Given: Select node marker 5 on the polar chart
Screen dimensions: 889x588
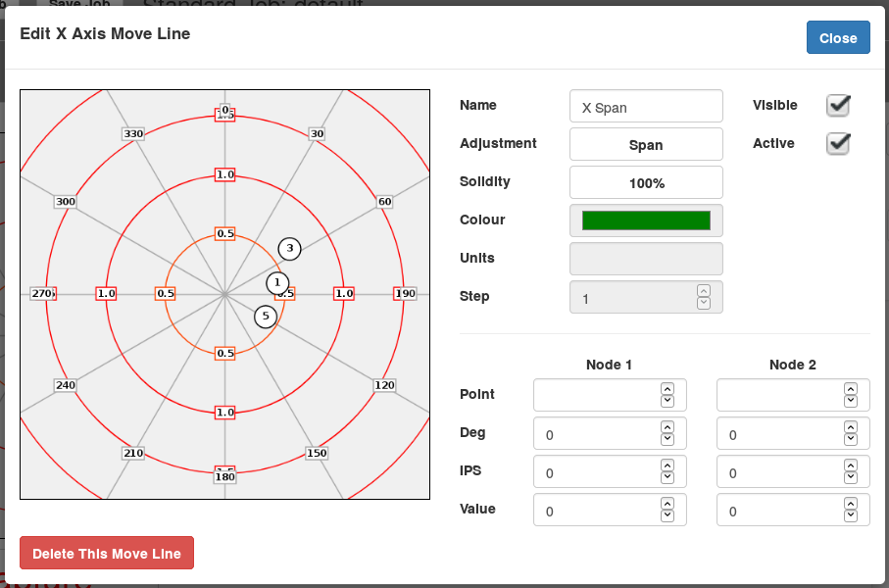Looking at the screenshot, I should (266, 316).
